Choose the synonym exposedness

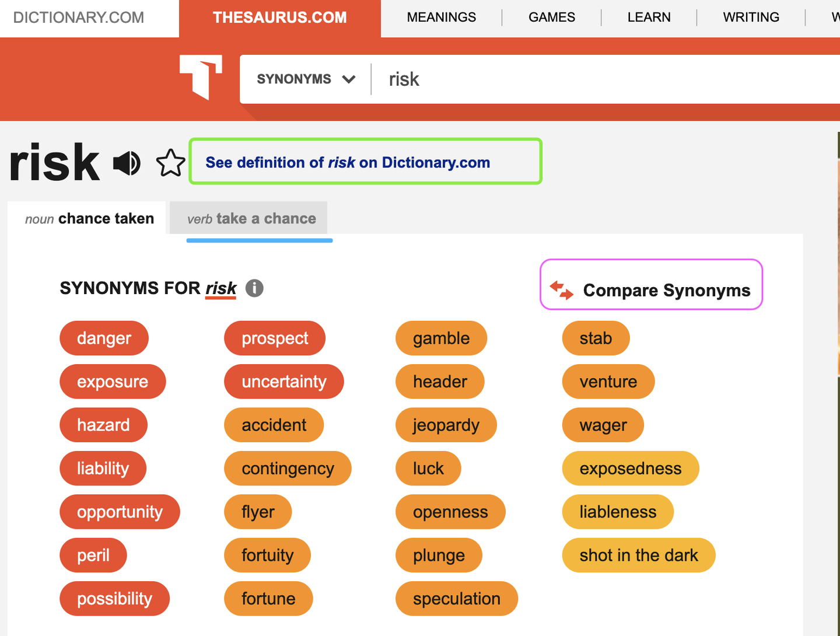[630, 468]
